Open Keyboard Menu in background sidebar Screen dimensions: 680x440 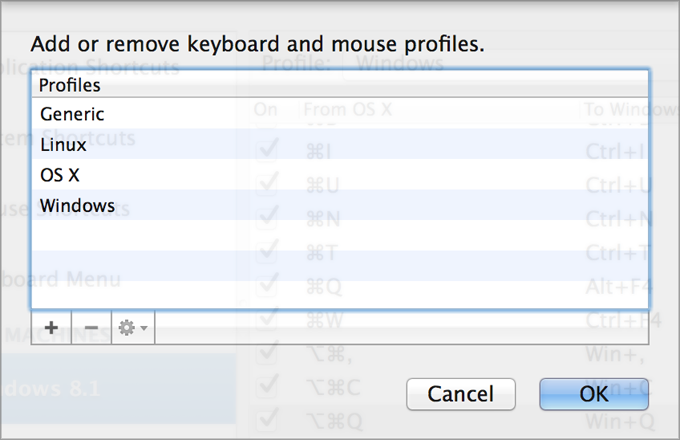[61, 279]
